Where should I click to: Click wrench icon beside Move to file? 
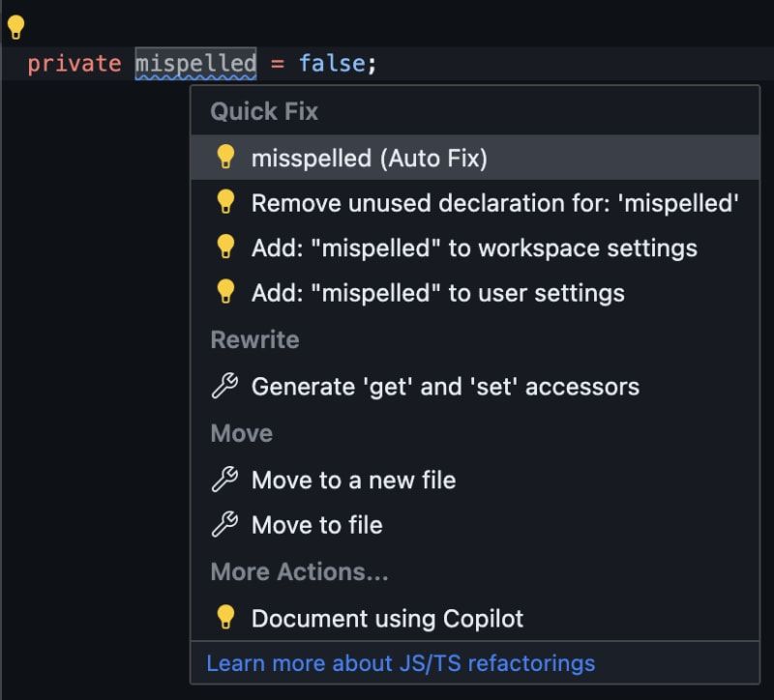(x=224, y=524)
